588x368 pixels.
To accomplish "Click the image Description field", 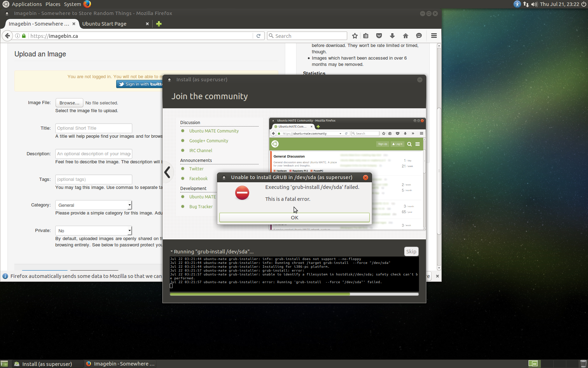I will [x=94, y=154].
